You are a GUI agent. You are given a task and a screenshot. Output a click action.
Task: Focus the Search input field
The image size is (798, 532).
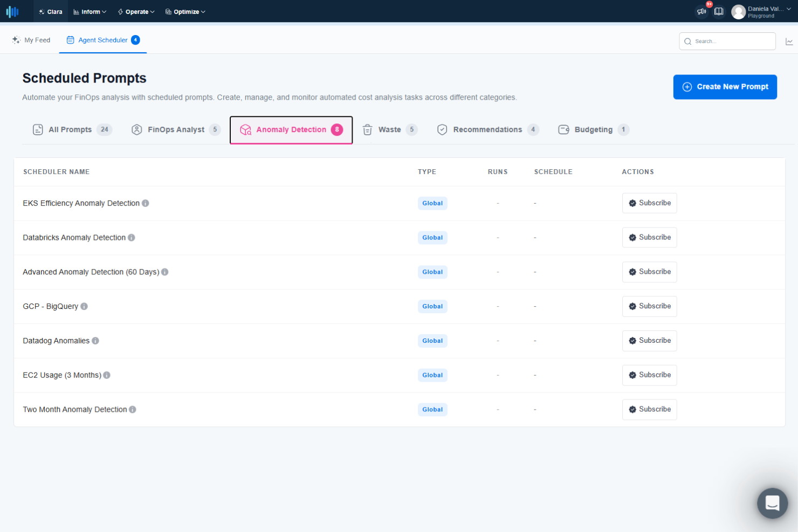coord(727,42)
